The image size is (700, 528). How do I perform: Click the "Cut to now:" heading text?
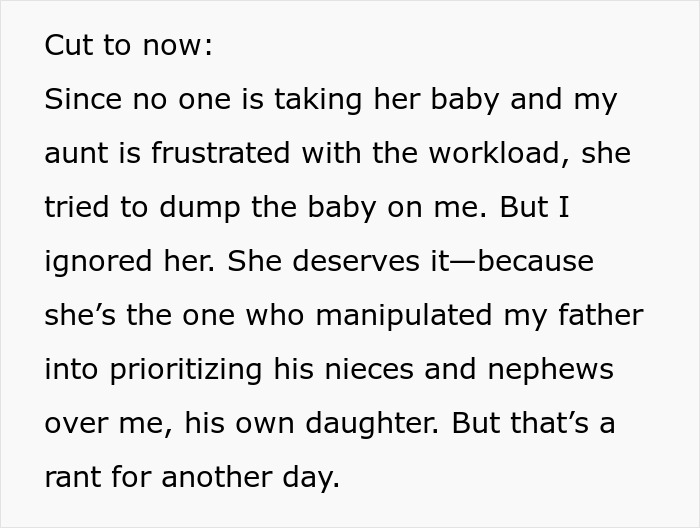coord(128,46)
